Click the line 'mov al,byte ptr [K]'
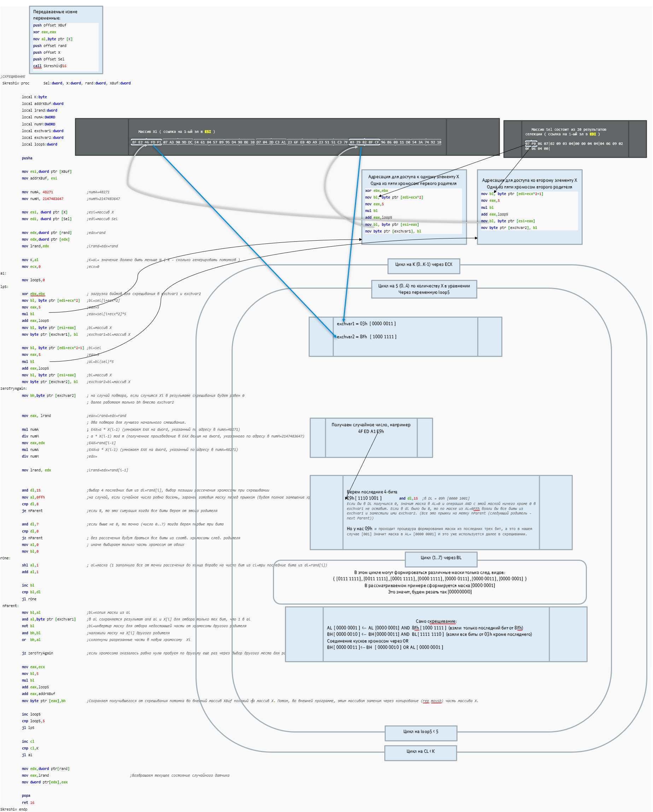Screen dimensions: 653x812 click(53, 39)
